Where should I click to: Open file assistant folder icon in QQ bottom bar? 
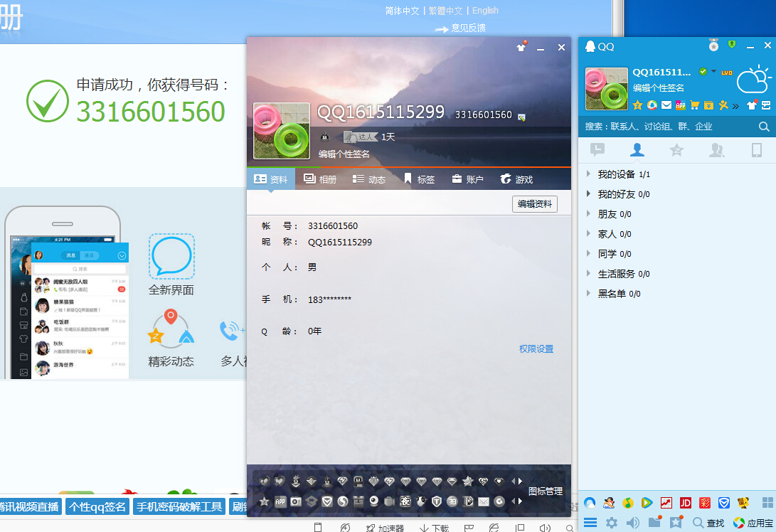click(x=655, y=521)
